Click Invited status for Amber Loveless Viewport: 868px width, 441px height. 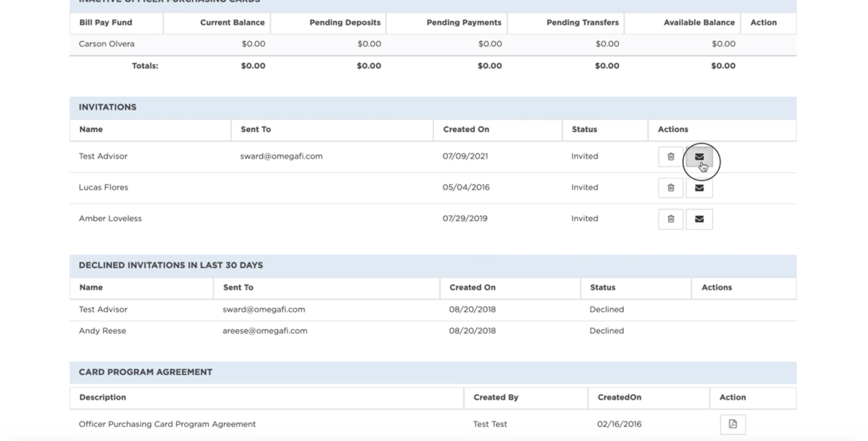(x=585, y=219)
